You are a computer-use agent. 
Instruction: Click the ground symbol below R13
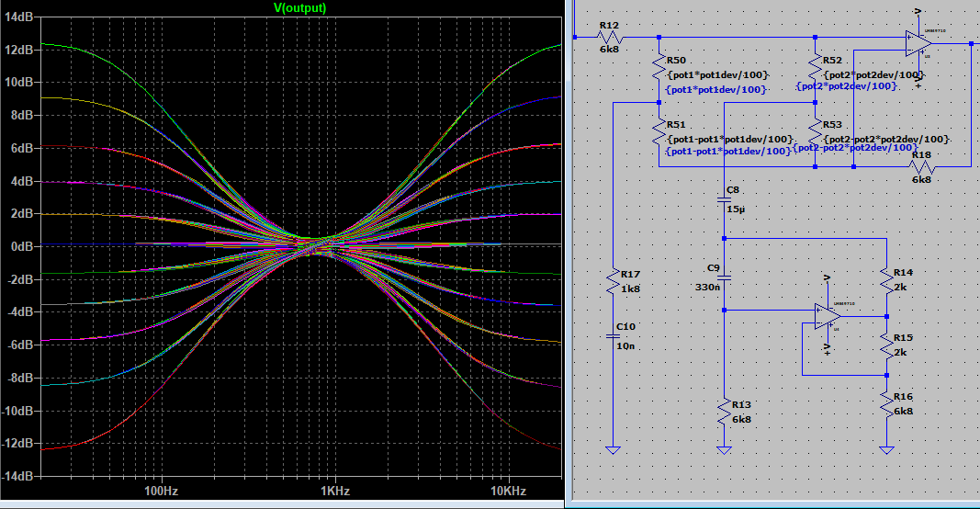[724, 449]
